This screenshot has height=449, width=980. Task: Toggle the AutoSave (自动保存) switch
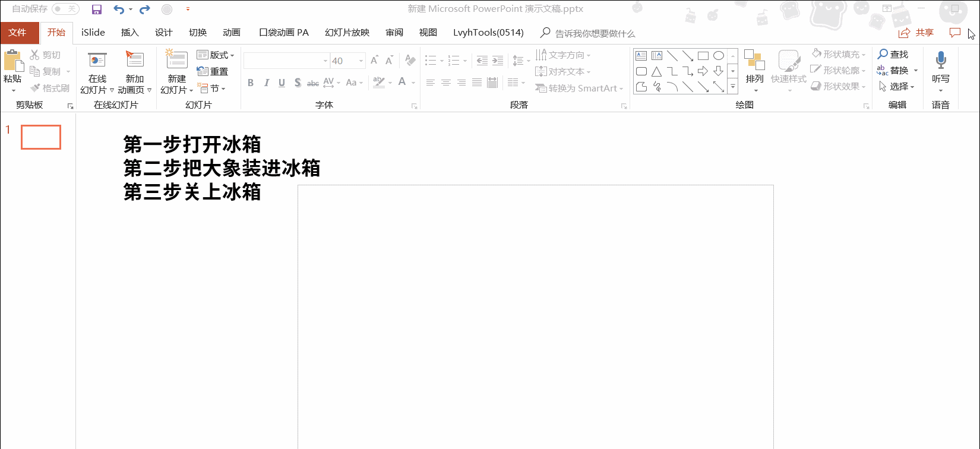(65, 9)
